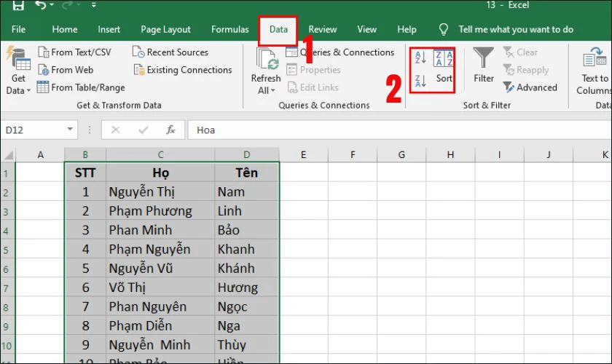Open Recent Sources
The width and height of the screenshot is (612, 364).
pos(170,52)
